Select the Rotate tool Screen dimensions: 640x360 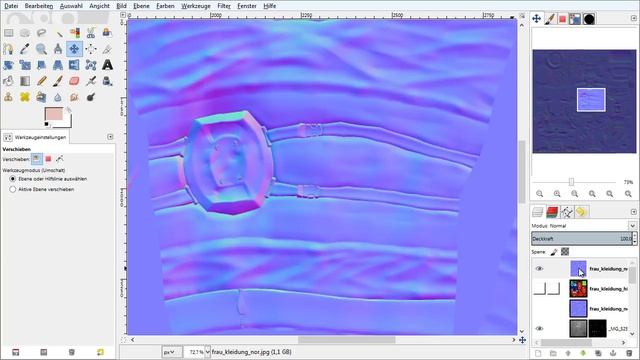[9, 65]
